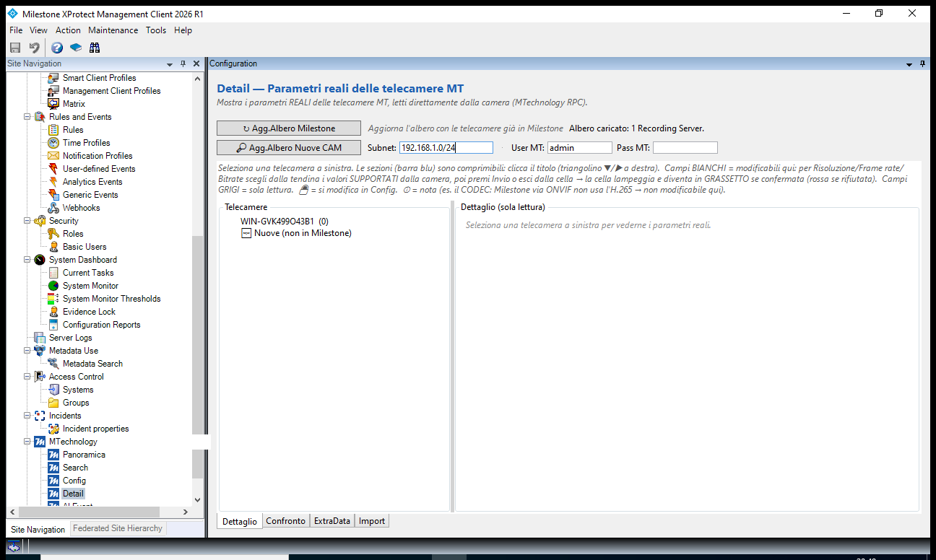Close the Site Navigation panel

(196, 64)
